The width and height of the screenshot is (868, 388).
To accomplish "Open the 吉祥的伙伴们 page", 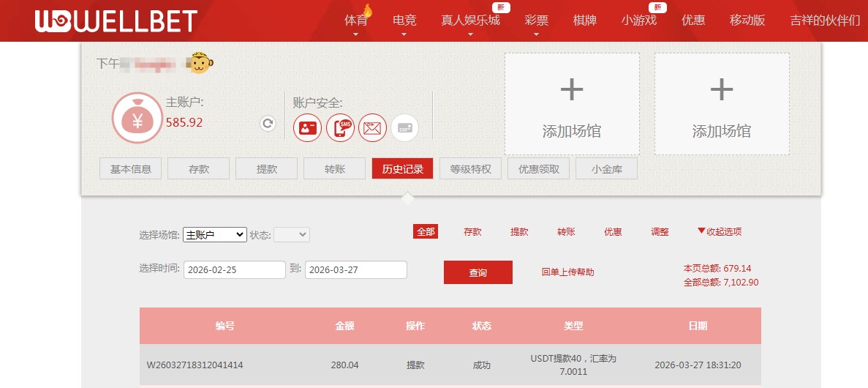I will [x=826, y=20].
